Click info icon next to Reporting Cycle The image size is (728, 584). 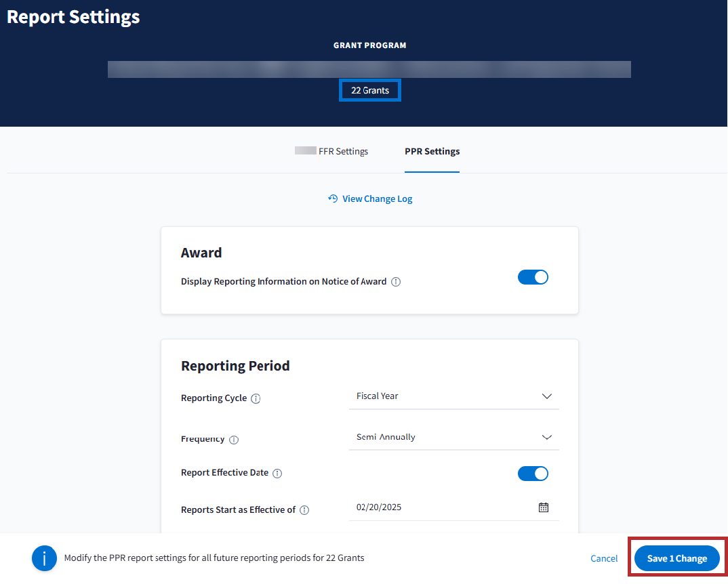[256, 399]
